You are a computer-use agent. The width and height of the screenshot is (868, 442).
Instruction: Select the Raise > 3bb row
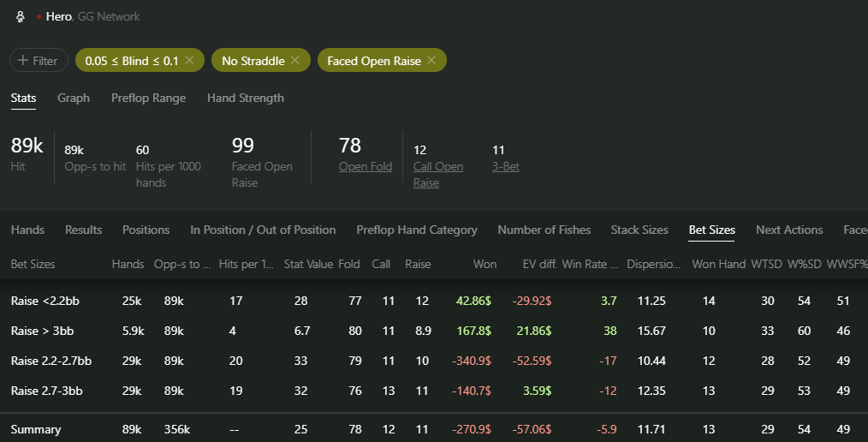point(434,331)
